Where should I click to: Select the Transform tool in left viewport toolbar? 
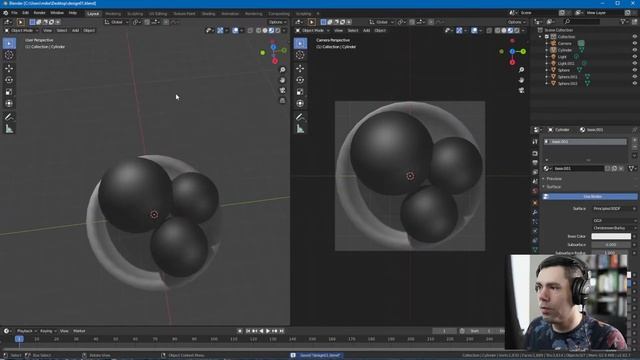point(9,104)
